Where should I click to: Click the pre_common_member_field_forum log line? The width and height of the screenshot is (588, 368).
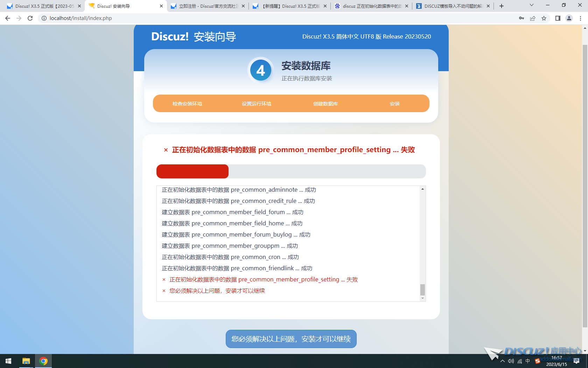[x=233, y=212]
